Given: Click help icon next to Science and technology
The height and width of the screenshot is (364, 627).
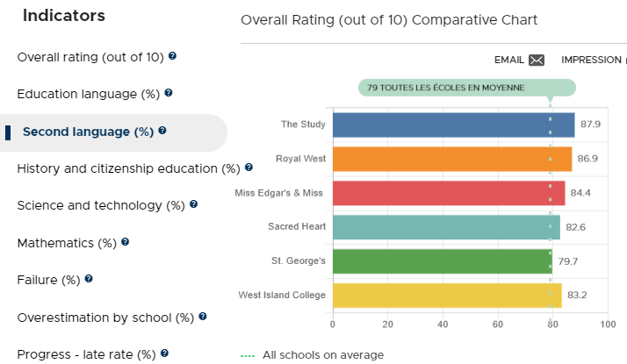Looking at the screenshot, I should click(x=193, y=204).
